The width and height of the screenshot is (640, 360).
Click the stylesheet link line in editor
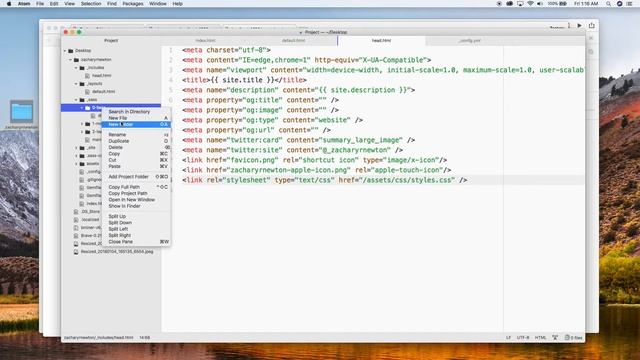click(x=324, y=180)
